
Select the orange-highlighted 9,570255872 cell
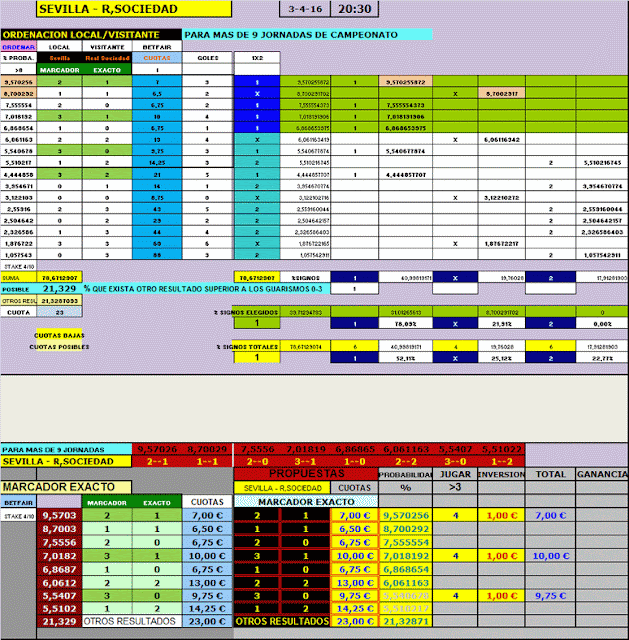coord(405,82)
